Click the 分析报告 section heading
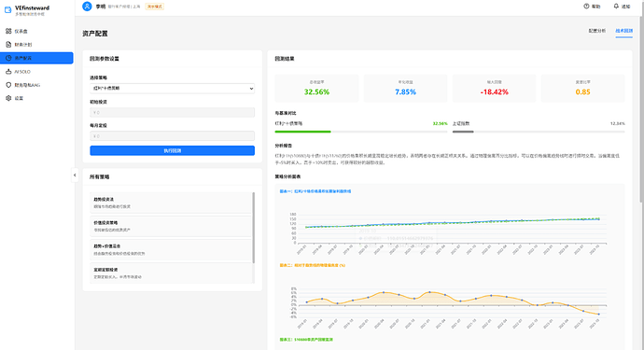The width and height of the screenshot is (644, 350). 284,146
